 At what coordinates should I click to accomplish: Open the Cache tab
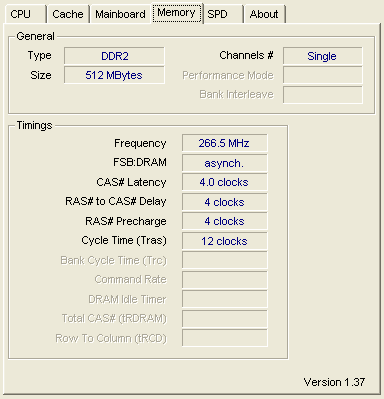(68, 14)
